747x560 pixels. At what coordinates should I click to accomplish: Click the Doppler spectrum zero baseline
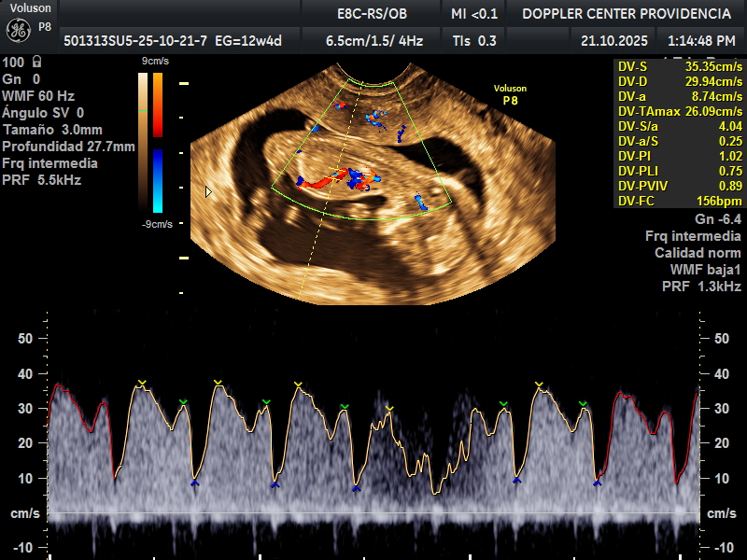click(x=373, y=513)
